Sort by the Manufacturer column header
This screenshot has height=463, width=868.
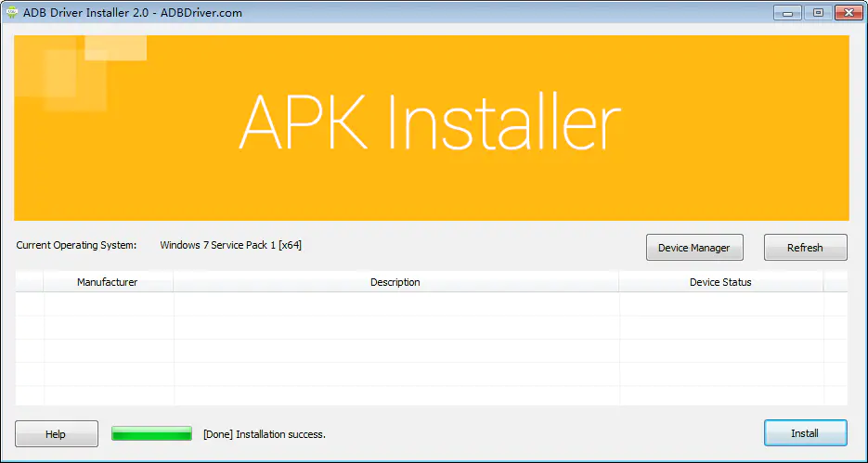pyautogui.click(x=108, y=282)
